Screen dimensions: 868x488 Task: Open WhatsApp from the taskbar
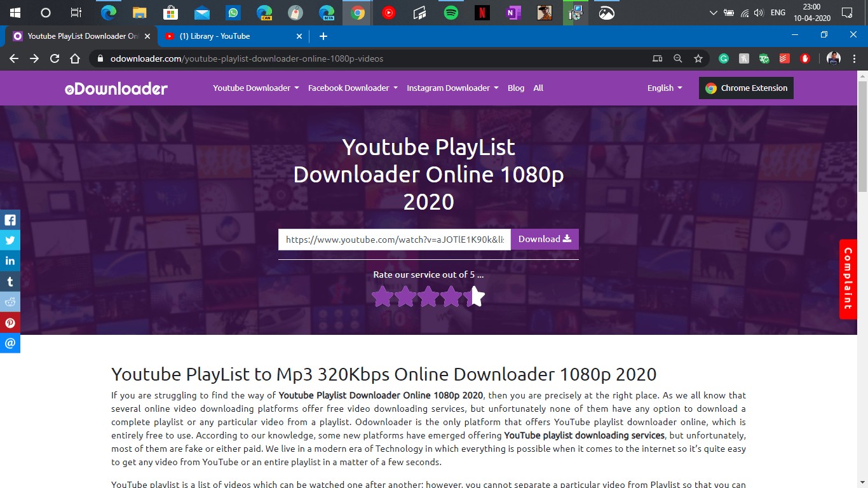point(233,13)
